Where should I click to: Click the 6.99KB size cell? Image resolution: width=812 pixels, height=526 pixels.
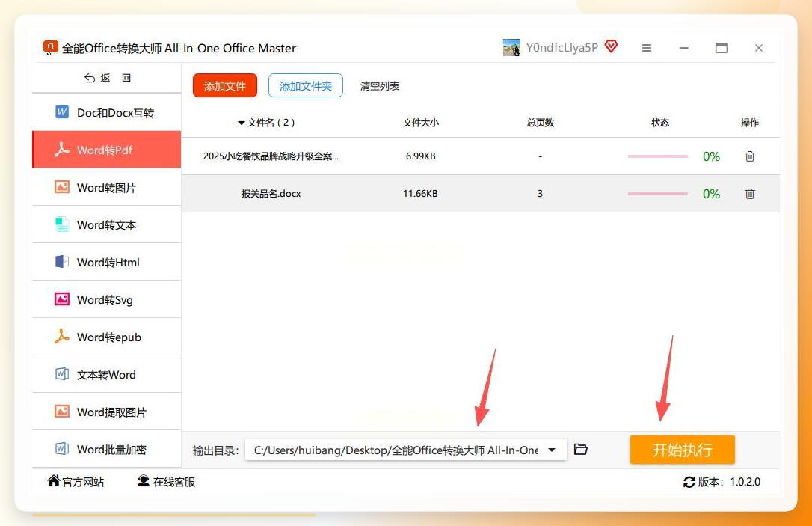(420, 156)
